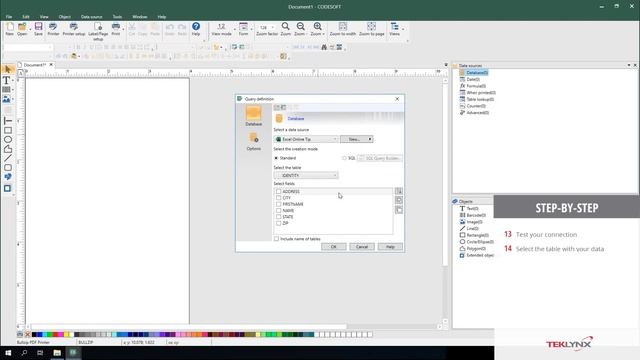640x360 pixels.
Task: Check the NAME field checkbox
Action: 278,211
